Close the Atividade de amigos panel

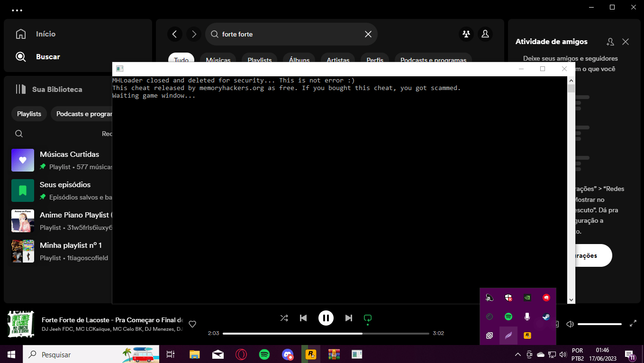(626, 42)
